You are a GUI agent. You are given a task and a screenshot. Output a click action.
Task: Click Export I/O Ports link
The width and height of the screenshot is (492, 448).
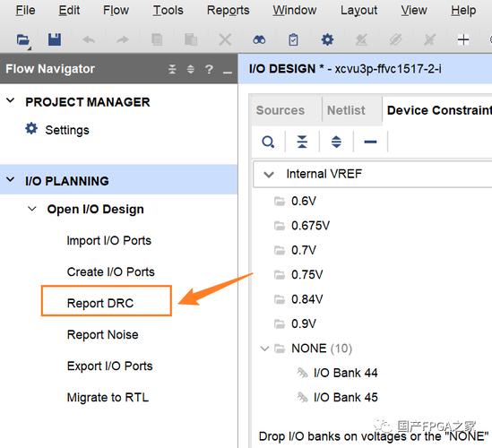point(110,366)
